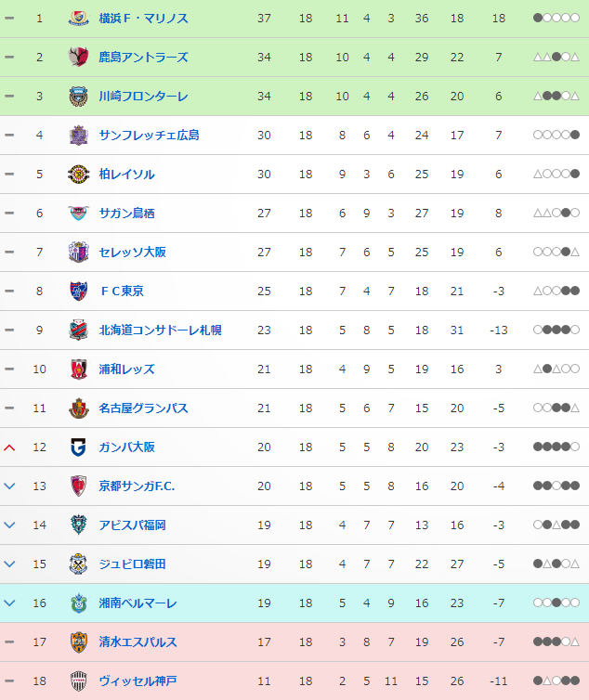Open the 湘南ベルマーレ team link
Viewport: 589px width, 700px height.
click(x=138, y=603)
